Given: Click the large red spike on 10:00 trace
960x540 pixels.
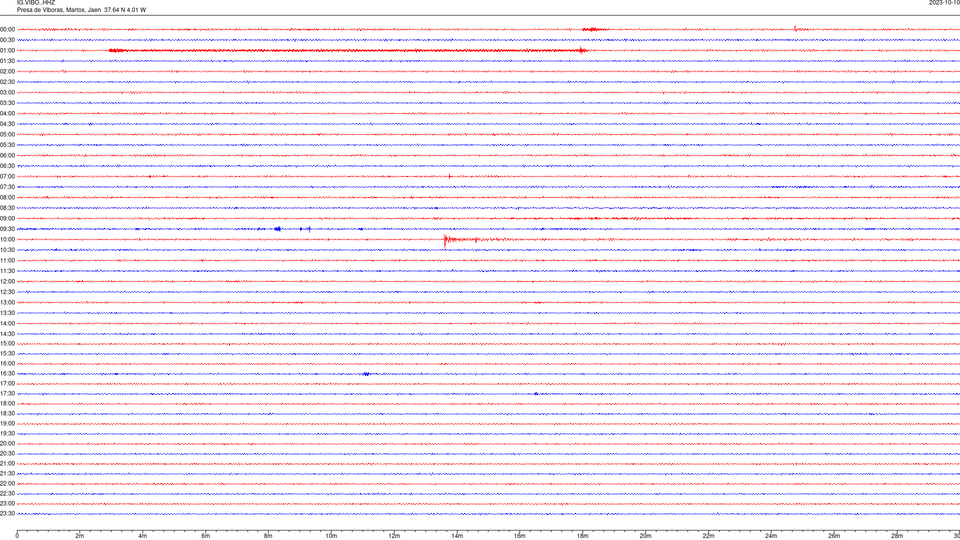Looking at the screenshot, I should (x=446, y=241).
